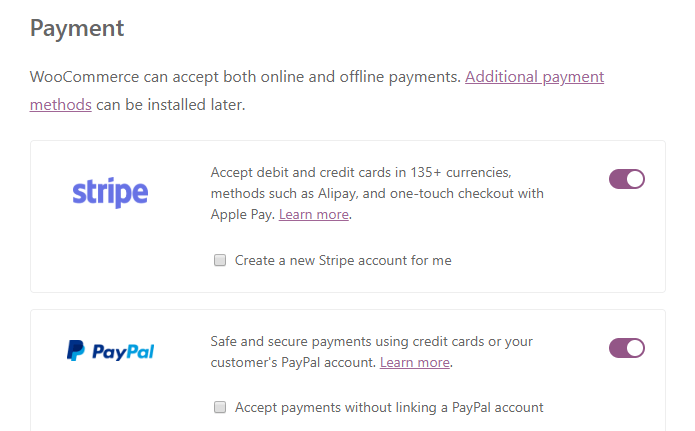Screen dimensions: 695x431
Task: Check the Create new Stripe account box
Action: pos(219,261)
